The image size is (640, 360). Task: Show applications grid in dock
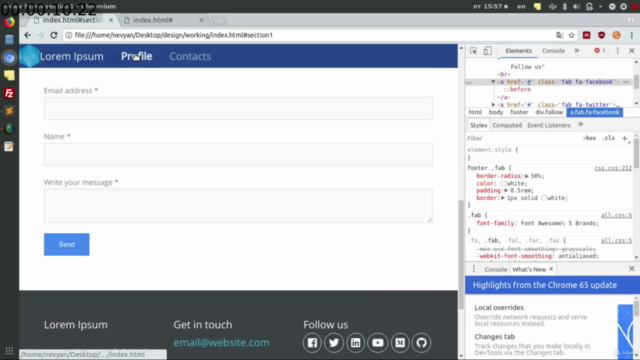tap(9, 351)
